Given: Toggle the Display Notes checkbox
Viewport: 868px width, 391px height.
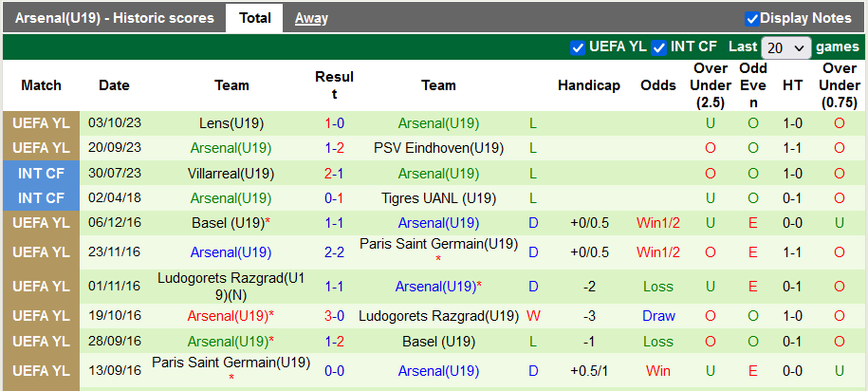Looking at the screenshot, I should point(752,18).
